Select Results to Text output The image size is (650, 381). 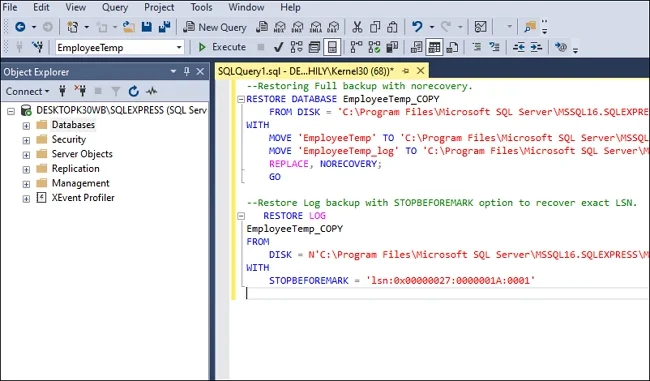pyautogui.click(x=416, y=47)
